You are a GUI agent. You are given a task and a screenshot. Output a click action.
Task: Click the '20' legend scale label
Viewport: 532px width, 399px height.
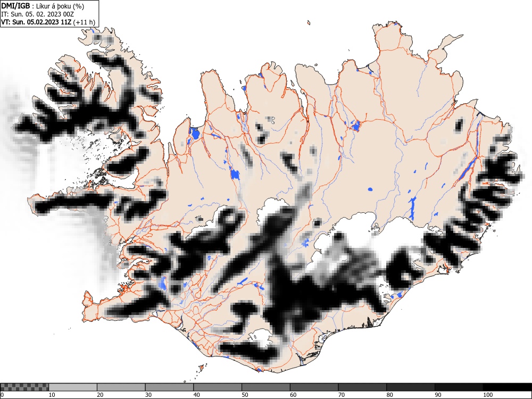pyautogui.click(x=100, y=395)
